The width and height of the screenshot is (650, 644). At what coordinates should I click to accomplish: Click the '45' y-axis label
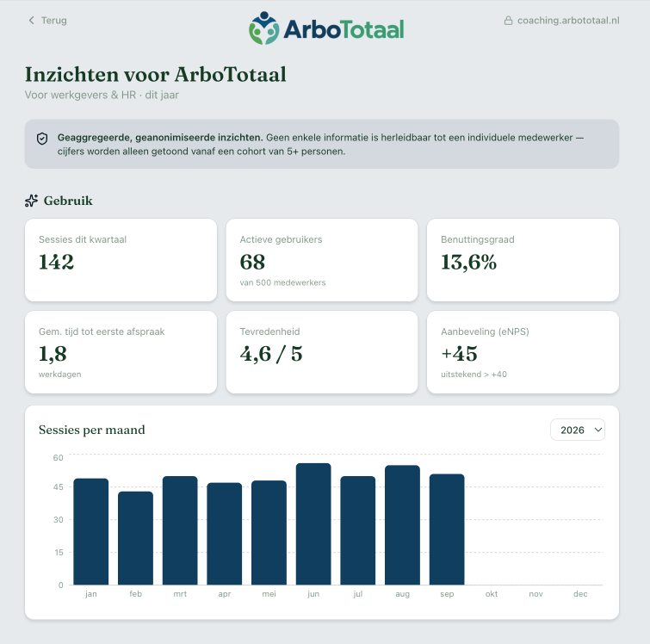[58, 486]
